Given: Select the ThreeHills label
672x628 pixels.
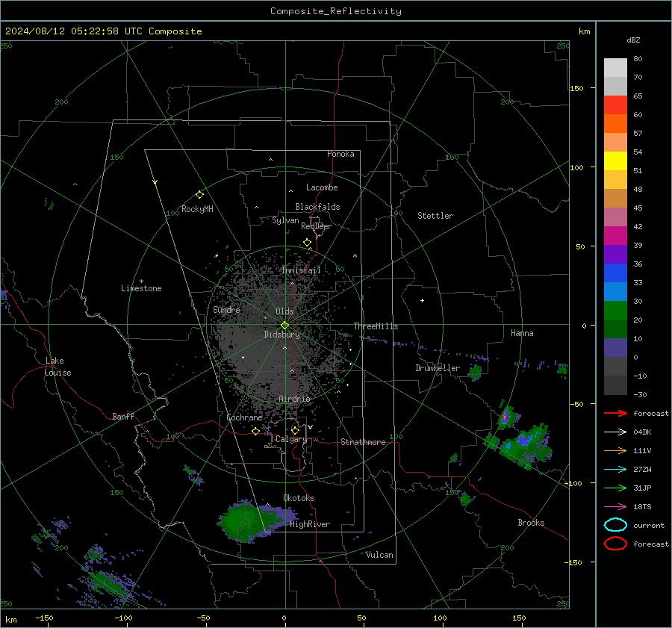Looking at the screenshot, I should click(376, 326).
